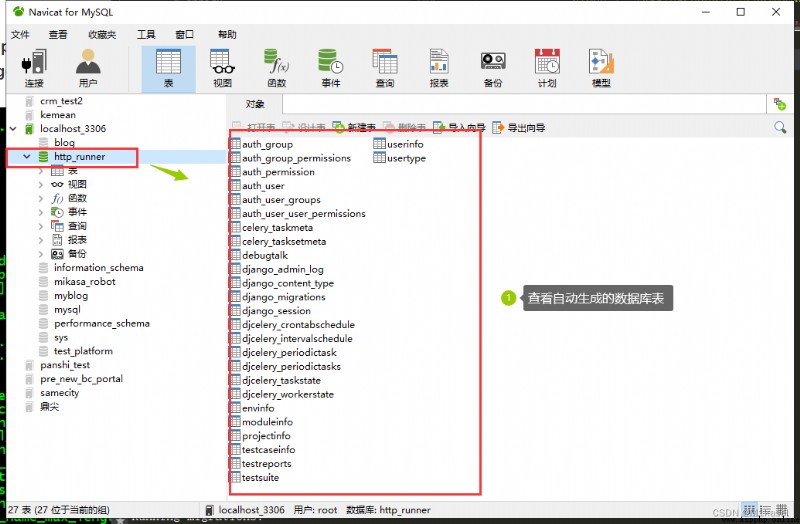This screenshot has width=800, height=524.
Task: Select the pre_new_bc_portal connection
Action: [82, 379]
